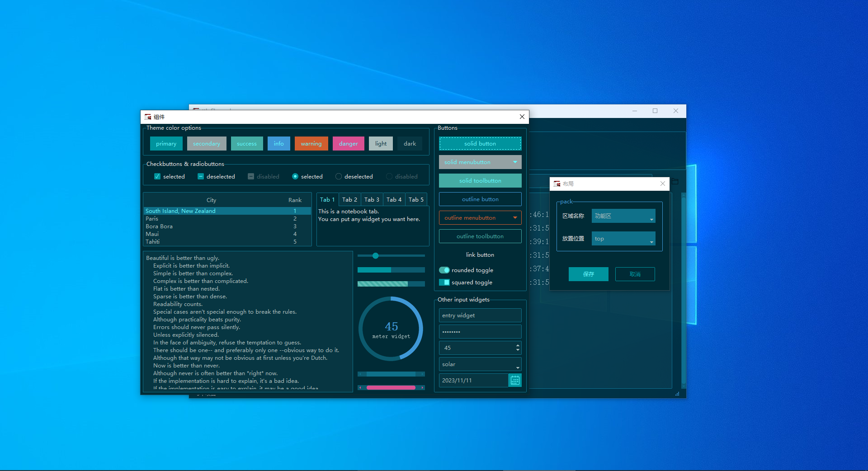Open the solid menubutton dropdown

[480, 162]
